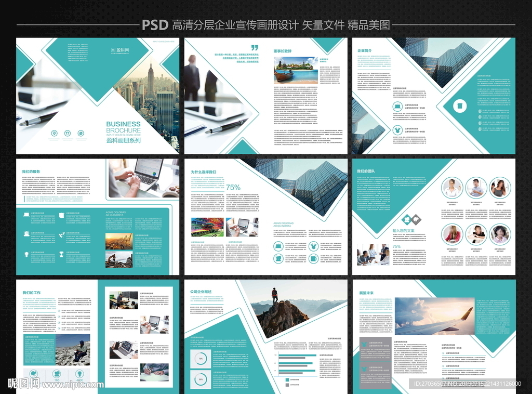Image resolution: width=532 pixels, height=394 pixels.
Task: Click AGNIS DOLORIAS text in the teal services panel
Action: (x=115, y=214)
